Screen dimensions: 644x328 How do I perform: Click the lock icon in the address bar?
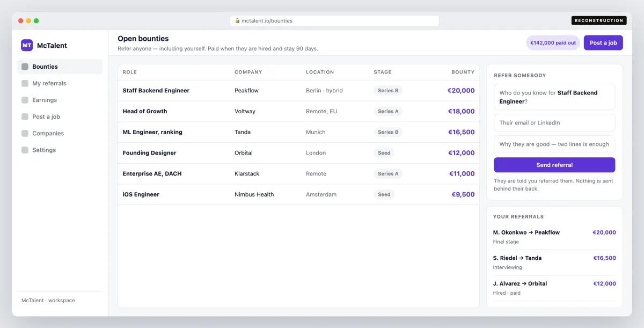pos(237,20)
